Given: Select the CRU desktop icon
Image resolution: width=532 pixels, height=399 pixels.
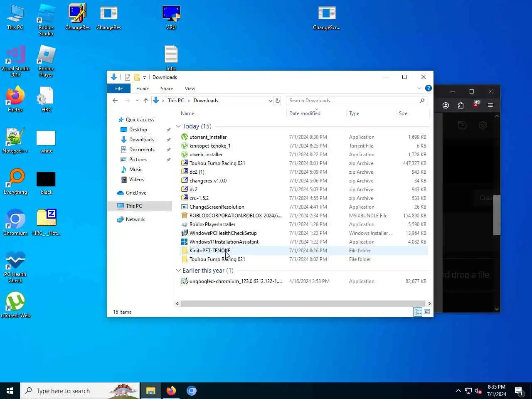Looking at the screenshot, I should (x=171, y=17).
